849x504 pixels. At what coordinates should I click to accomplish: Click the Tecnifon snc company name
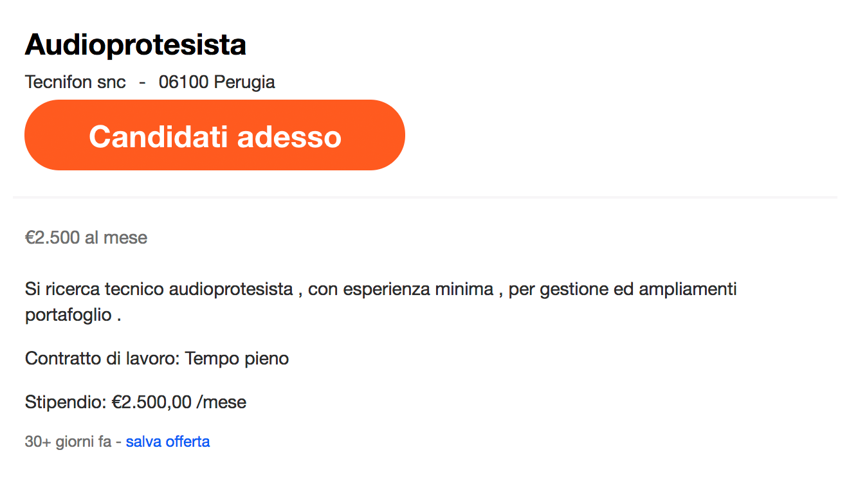(x=75, y=82)
